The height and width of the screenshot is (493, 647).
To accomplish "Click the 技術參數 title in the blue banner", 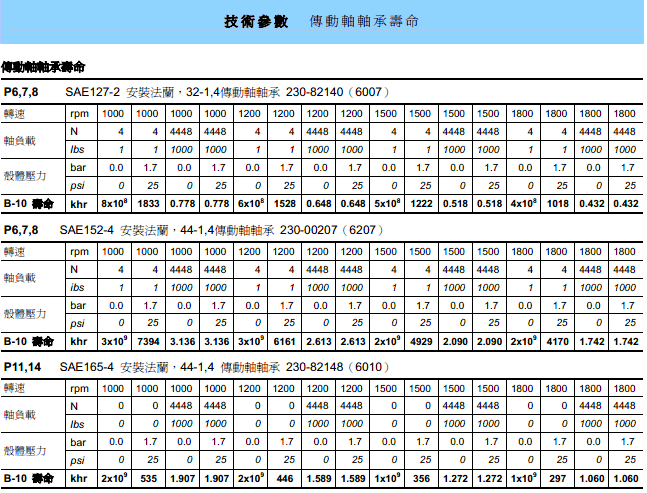I will [x=258, y=21].
